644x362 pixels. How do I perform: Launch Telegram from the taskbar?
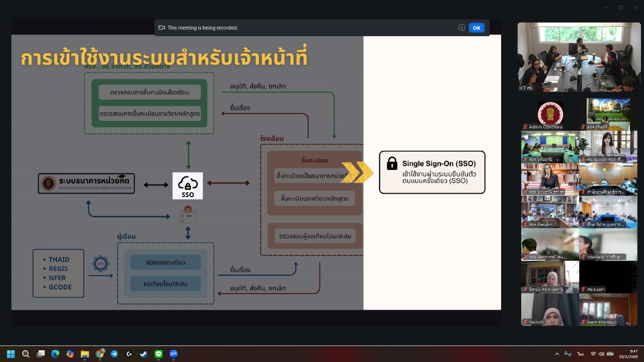click(114, 354)
